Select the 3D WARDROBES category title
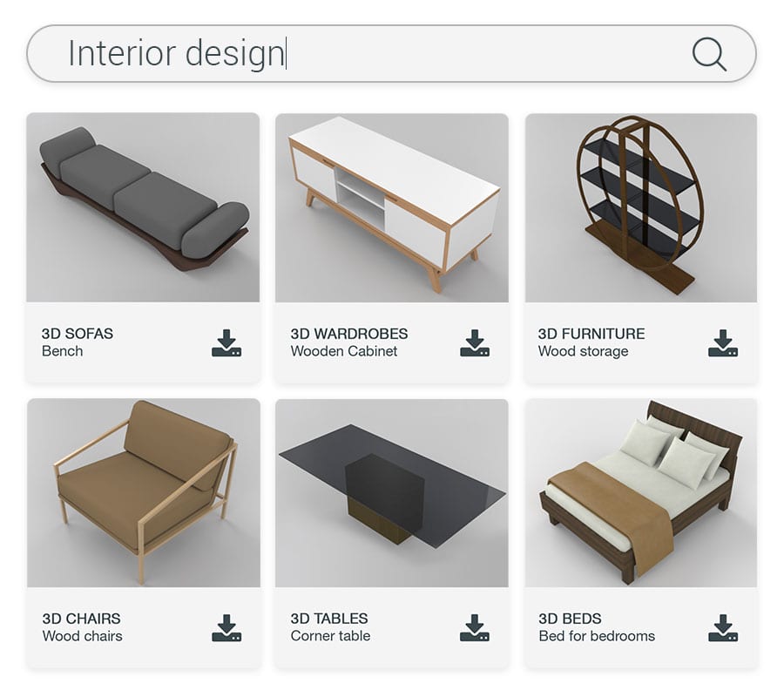This screenshot has height=697, width=784. pyautogui.click(x=349, y=334)
